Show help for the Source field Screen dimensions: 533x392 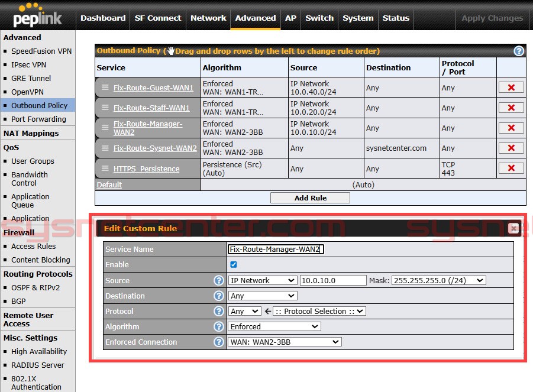point(219,280)
